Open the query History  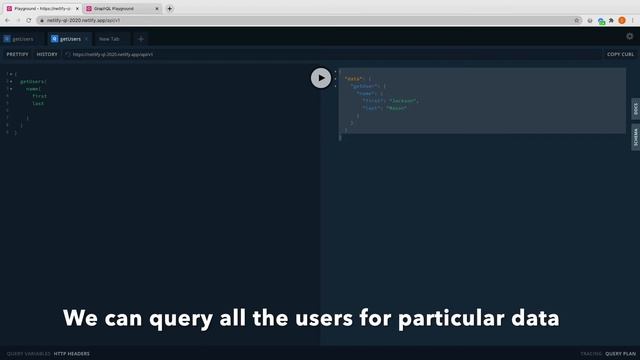[47, 54]
